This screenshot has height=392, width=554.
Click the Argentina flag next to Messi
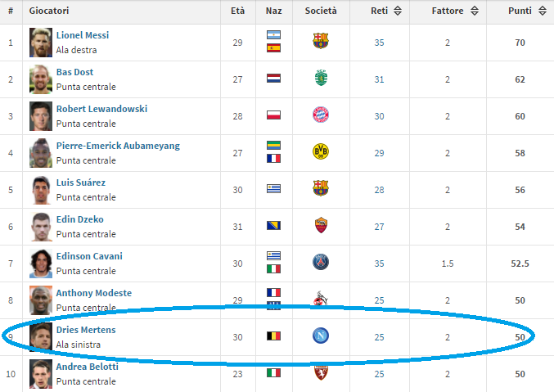click(273, 34)
